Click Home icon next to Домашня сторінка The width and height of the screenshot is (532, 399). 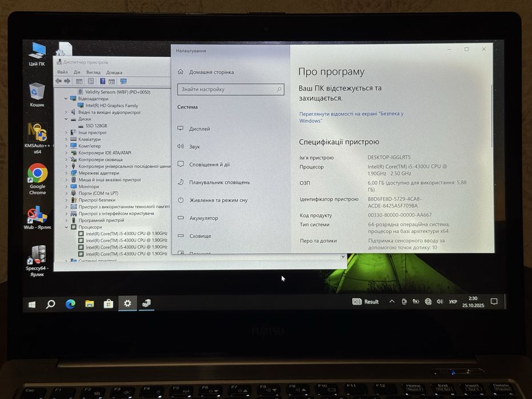click(x=181, y=72)
